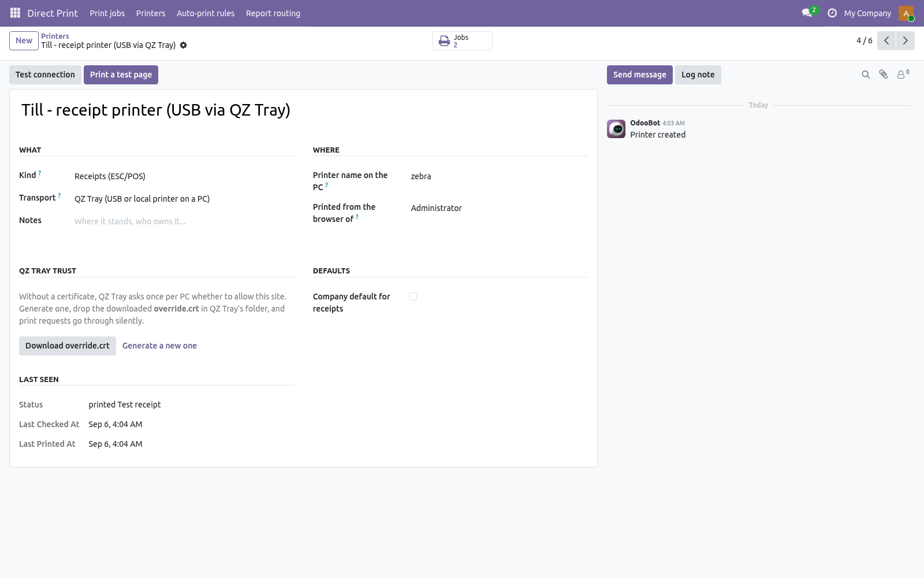Click Test connection button

[45, 75]
